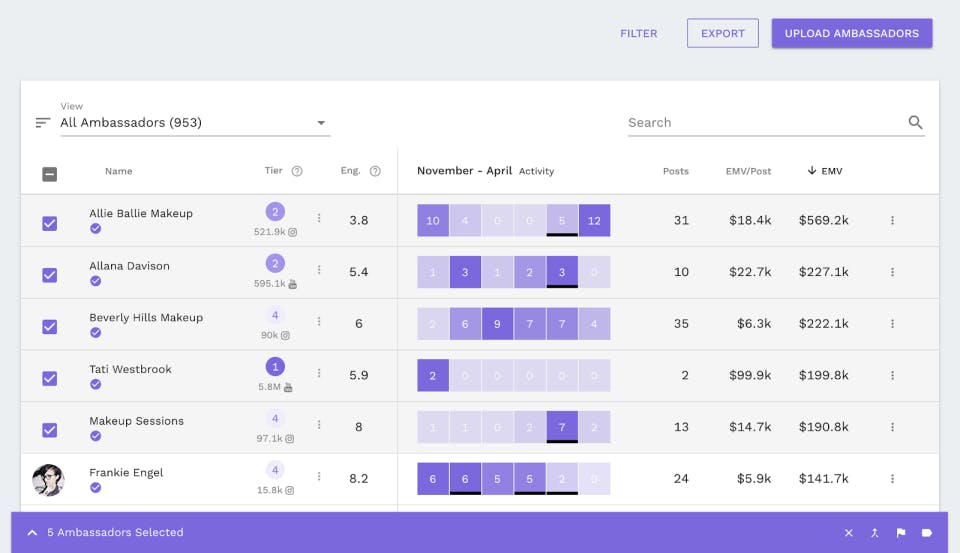Click the EMV/Post column header
Screen dimensions: 960x553
[x=748, y=171]
